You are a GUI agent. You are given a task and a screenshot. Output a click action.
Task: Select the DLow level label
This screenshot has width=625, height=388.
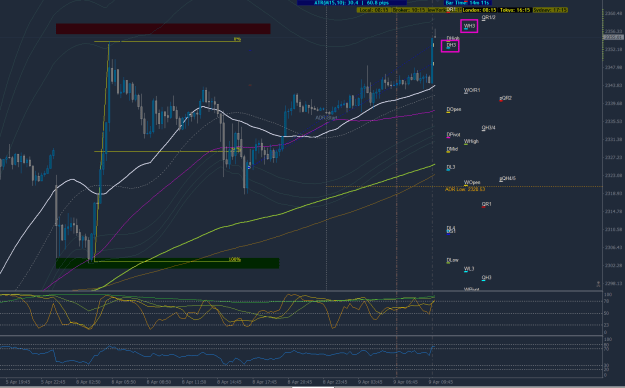pyautogui.click(x=452, y=260)
